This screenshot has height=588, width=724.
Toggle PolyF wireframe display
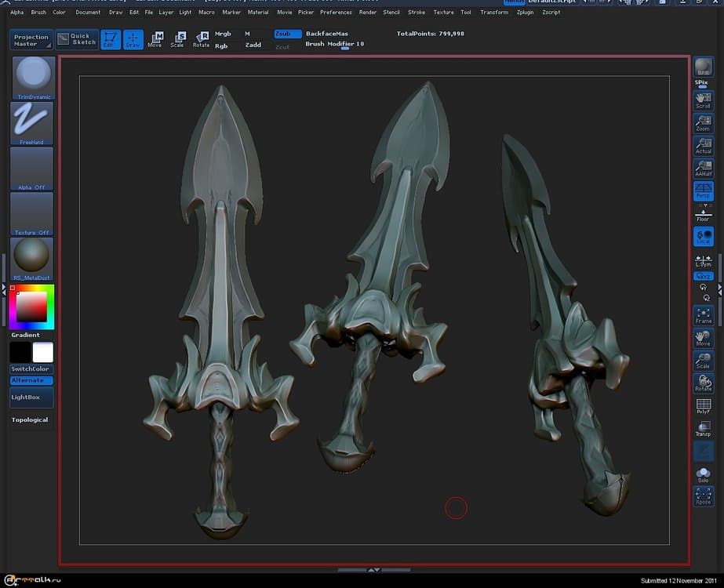pyautogui.click(x=703, y=406)
